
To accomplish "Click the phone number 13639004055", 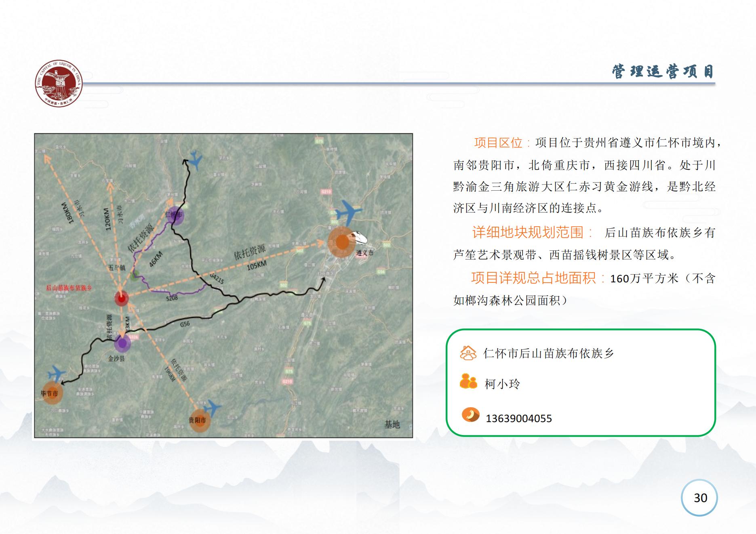I will (518, 418).
